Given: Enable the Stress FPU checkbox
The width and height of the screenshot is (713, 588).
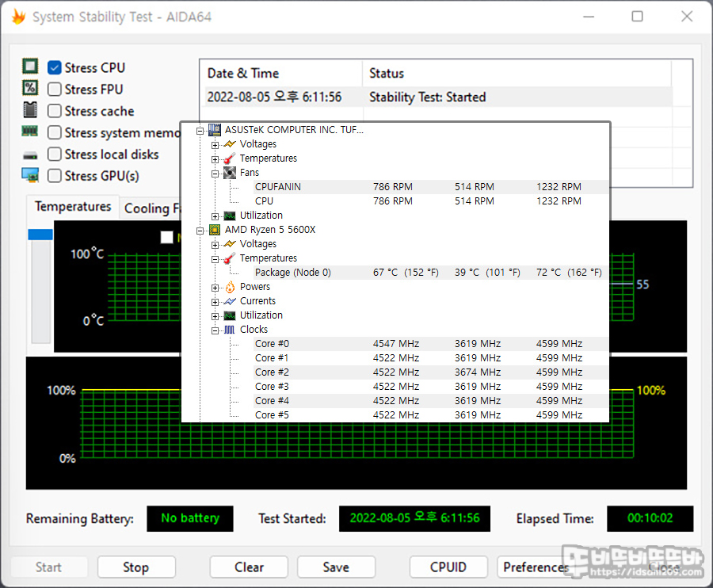Looking at the screenshot, I should (54, 89).
